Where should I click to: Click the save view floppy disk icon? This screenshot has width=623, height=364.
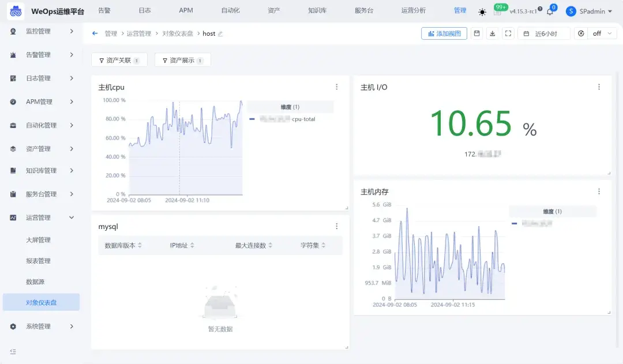click(x=477, y=33)
